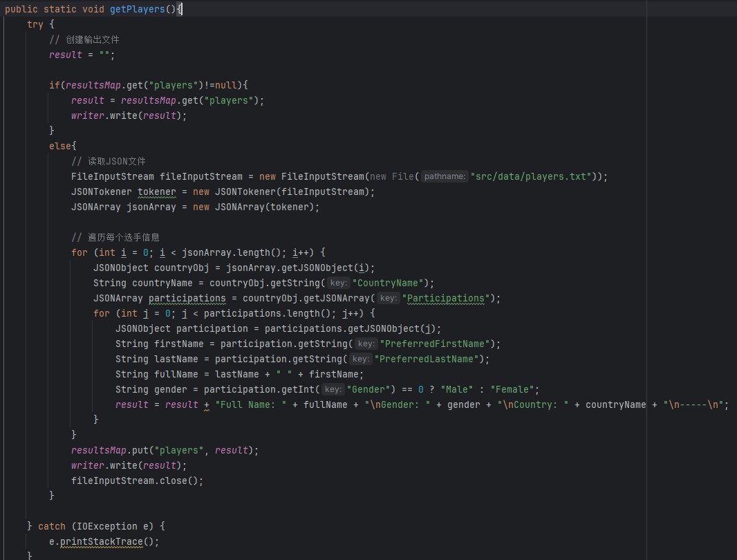The width and height of the screenshot is (737, 560).
Task: Click the 'key:' hint before "Gender"
Action: [x=333, y=389]
